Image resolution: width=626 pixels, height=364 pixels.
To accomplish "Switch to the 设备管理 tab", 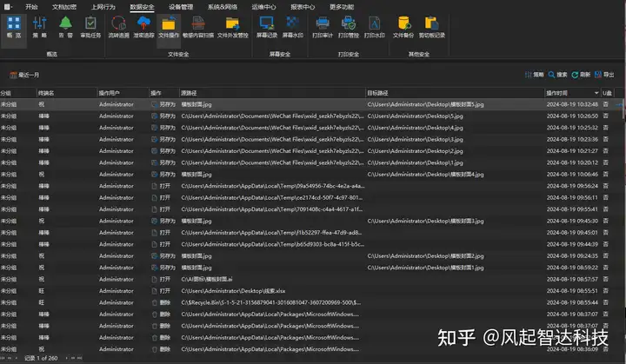I will point(181,7).
